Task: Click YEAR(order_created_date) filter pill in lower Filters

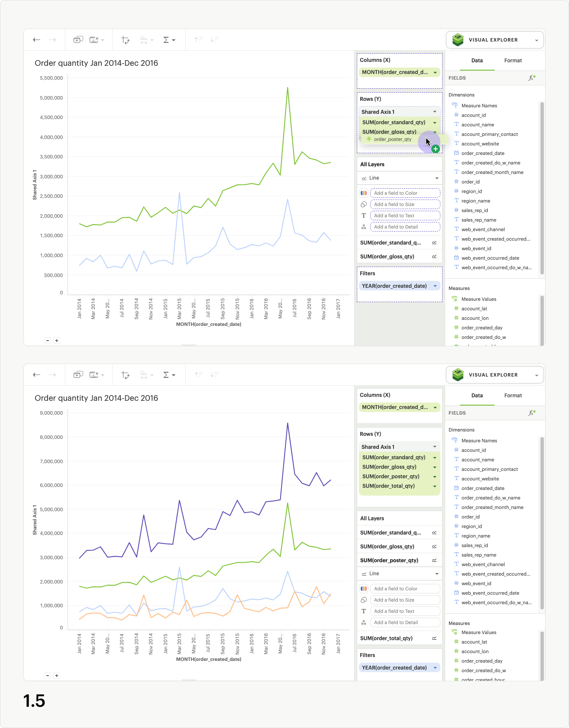Action: coord(394,667)
